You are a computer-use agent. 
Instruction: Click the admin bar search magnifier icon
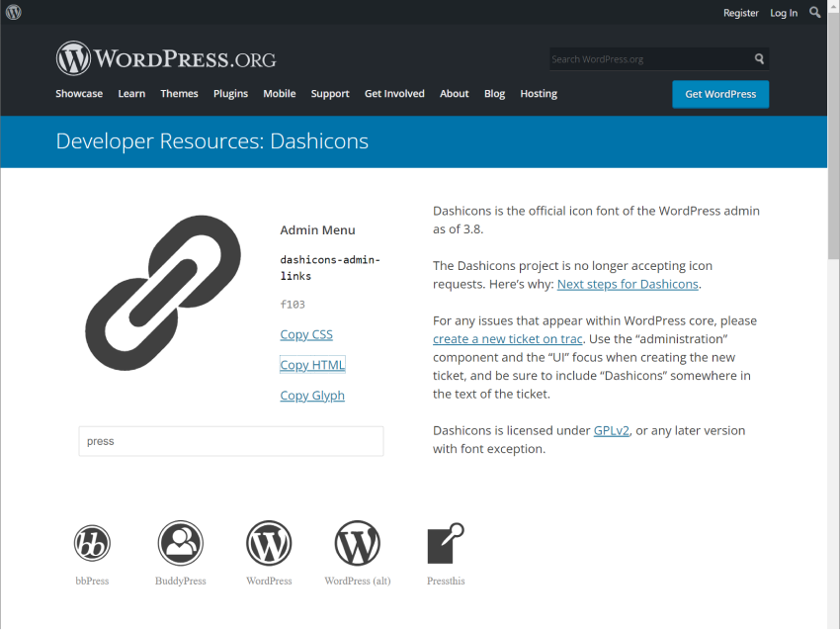click(815, 13)
